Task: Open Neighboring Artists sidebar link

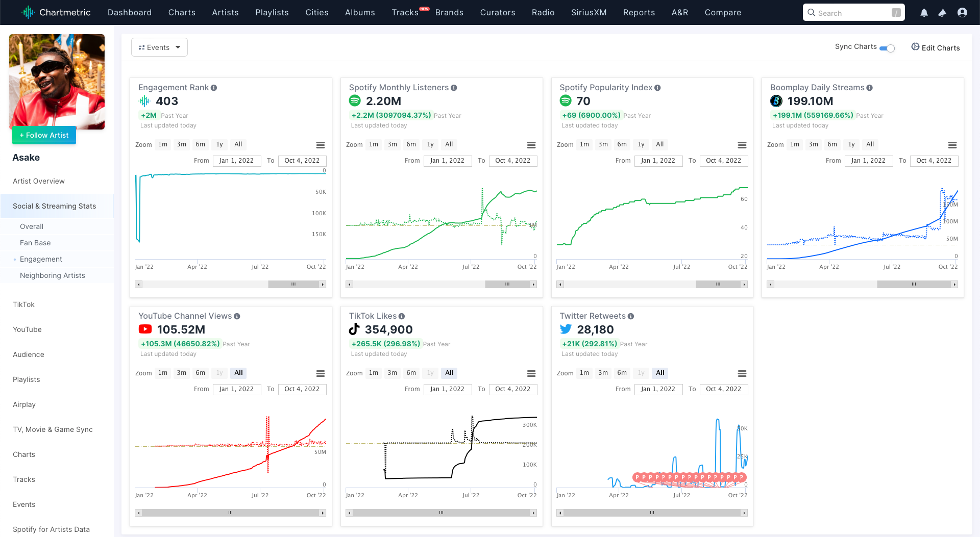Action: (53, 275)
